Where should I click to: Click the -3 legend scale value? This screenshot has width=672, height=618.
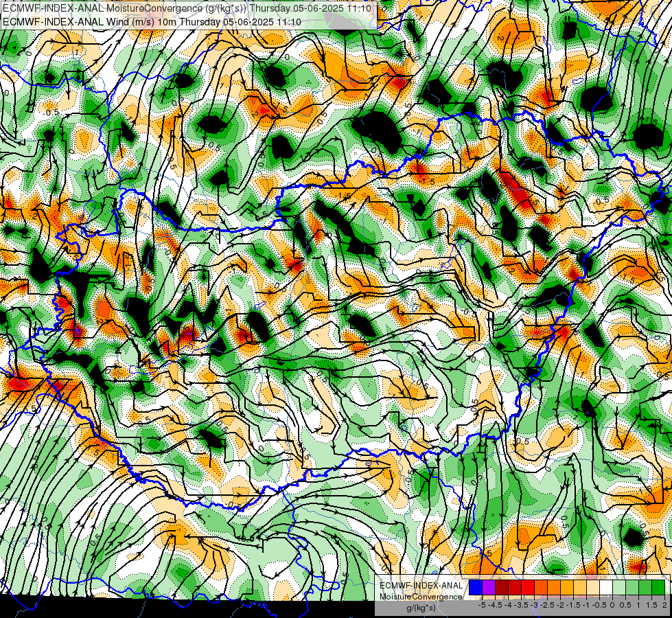coord(535,605)
